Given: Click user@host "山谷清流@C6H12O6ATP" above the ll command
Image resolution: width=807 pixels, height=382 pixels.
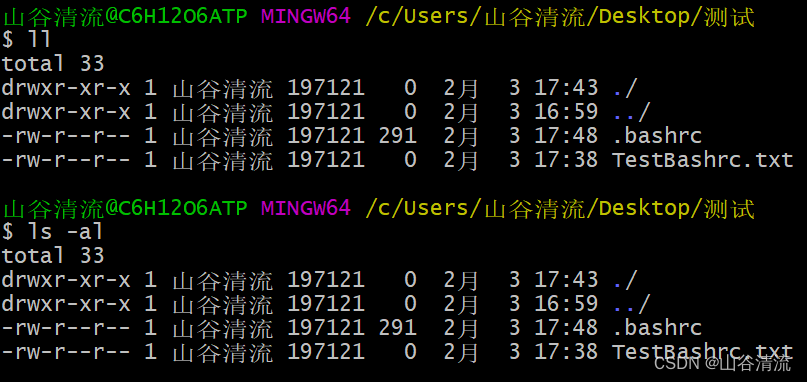Looking at the screenshot, I should [x=125, y=17].
